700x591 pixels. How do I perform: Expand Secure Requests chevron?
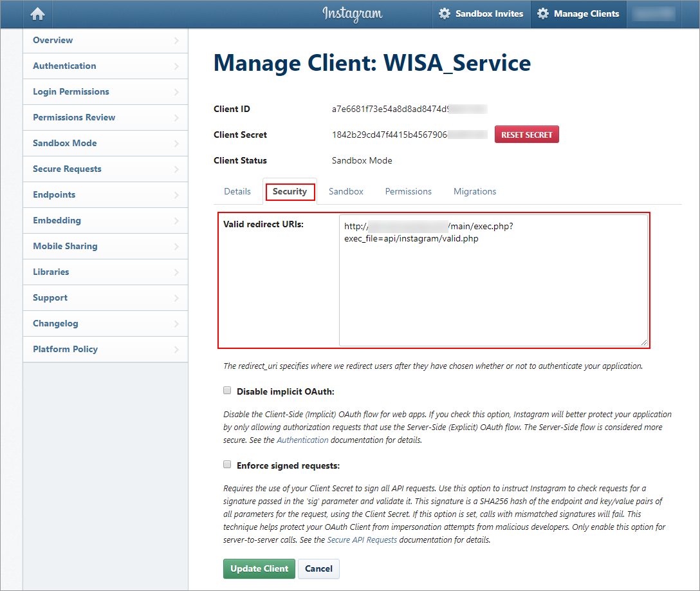(x=176, y=169)
